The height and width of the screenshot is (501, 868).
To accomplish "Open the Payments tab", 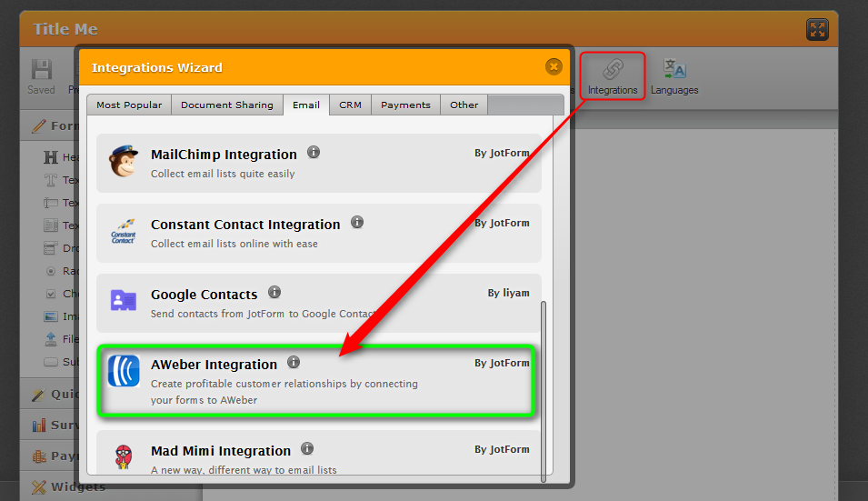I will coord(405,105).
